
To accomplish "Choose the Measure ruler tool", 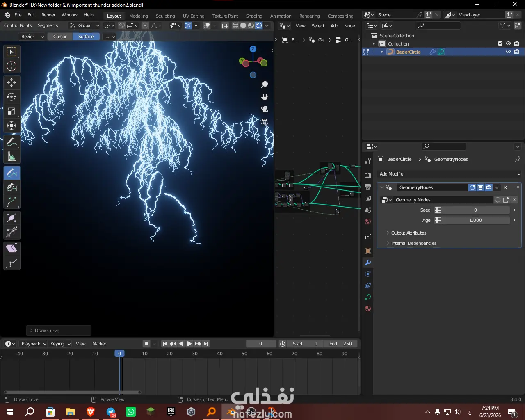I will 11,157.
